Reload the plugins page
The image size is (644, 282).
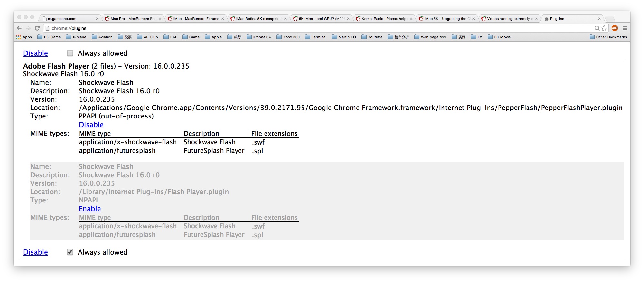point(37,28)
